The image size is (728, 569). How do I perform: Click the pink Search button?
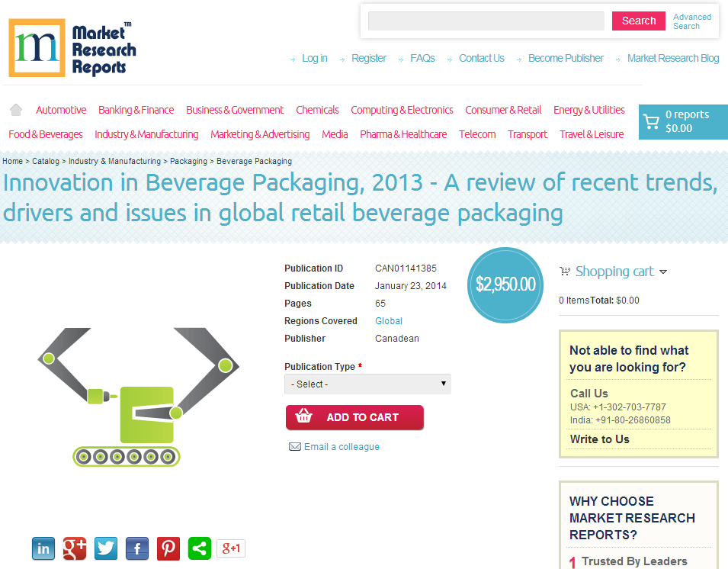638,21
